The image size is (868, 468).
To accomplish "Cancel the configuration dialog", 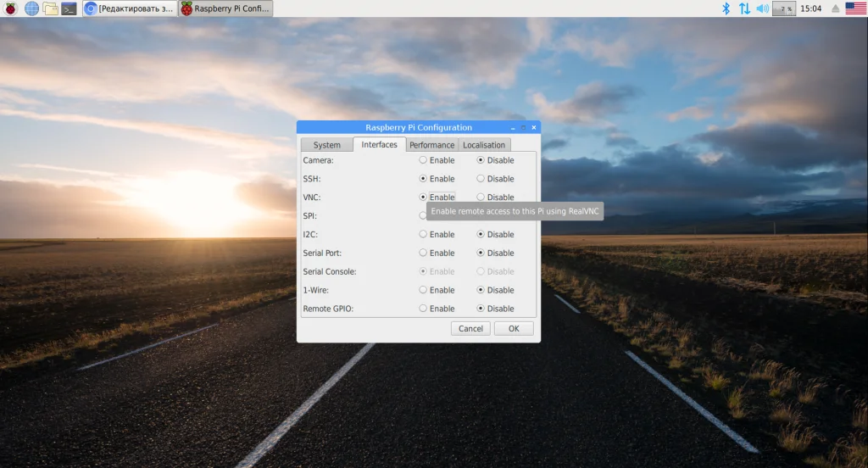I will pos(470,328).
